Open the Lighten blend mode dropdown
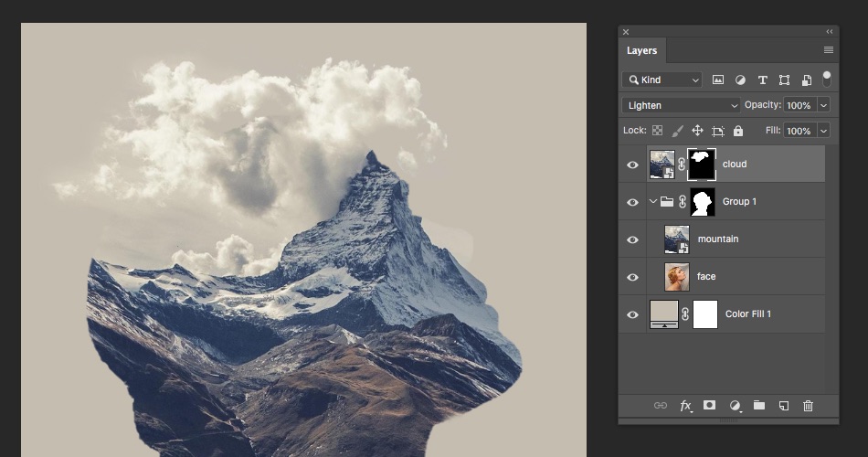868x457 pixels. pos(681,105)
